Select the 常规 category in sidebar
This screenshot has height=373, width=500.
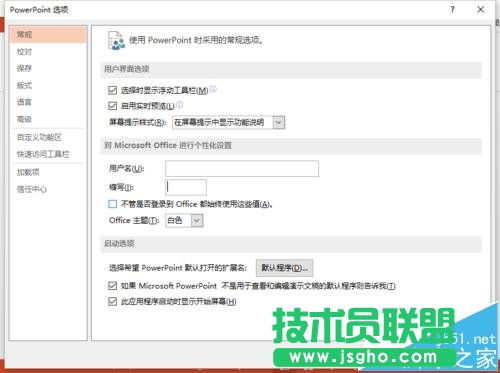point(48,34)
